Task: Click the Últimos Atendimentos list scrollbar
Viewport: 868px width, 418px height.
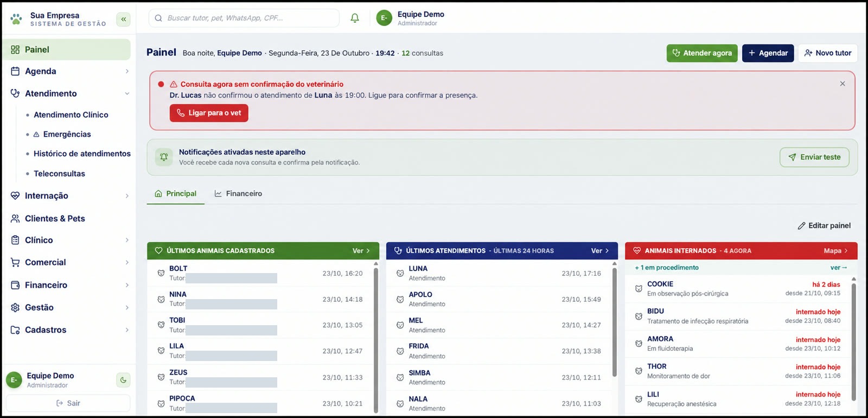Action: pos(614,321)
